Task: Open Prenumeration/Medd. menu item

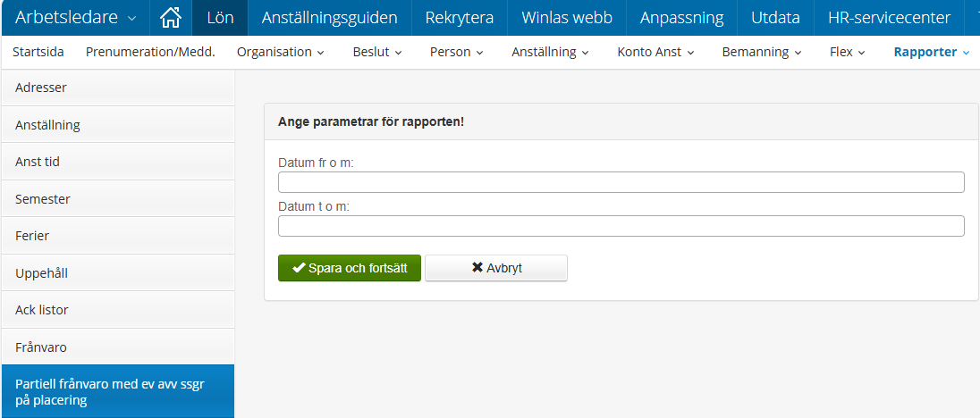Action: pos(150,53)
